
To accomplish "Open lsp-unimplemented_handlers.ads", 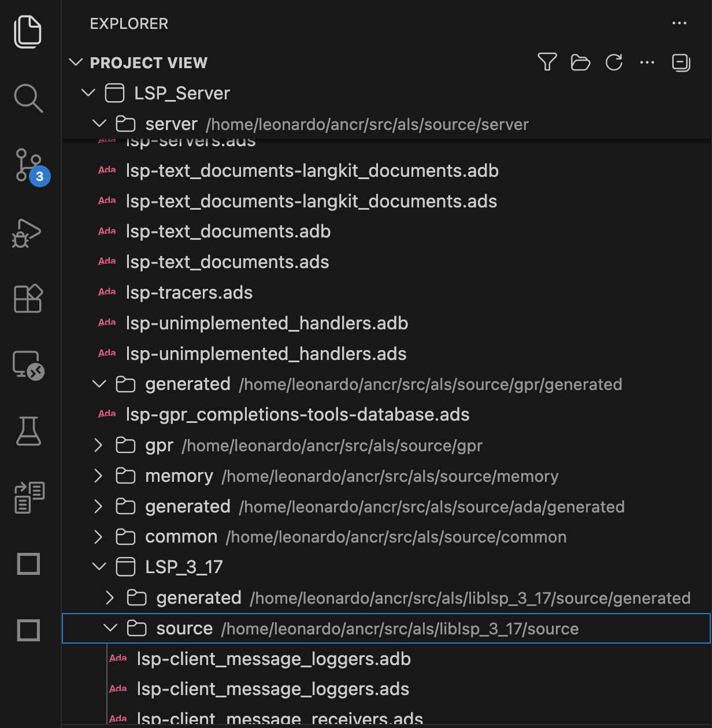I will click(266, 354).
